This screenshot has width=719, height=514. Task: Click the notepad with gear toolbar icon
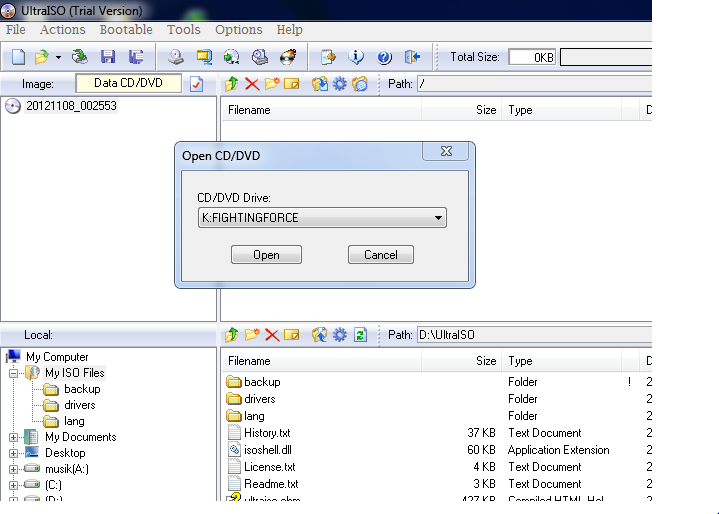click(x=328, y=57)
